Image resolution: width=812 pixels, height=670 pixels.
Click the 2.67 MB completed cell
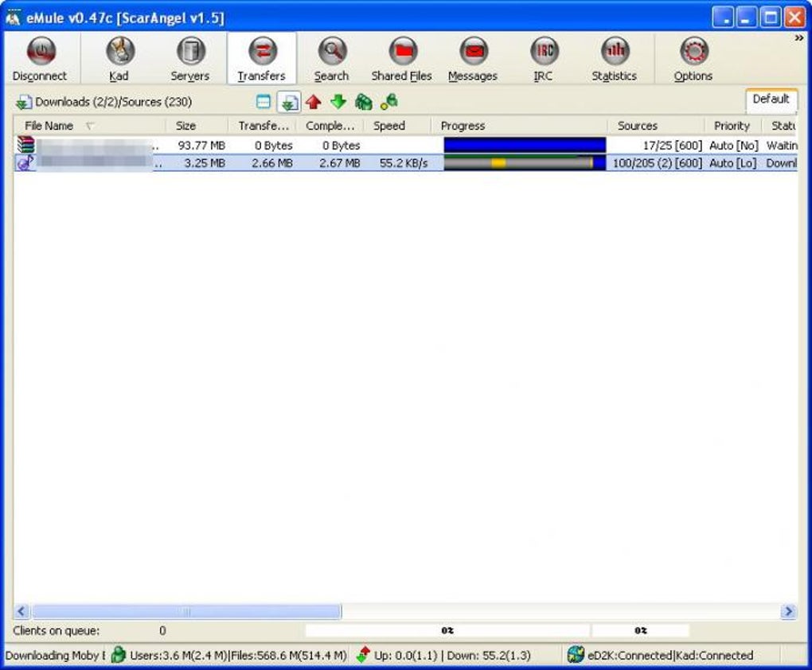point(340,163)
